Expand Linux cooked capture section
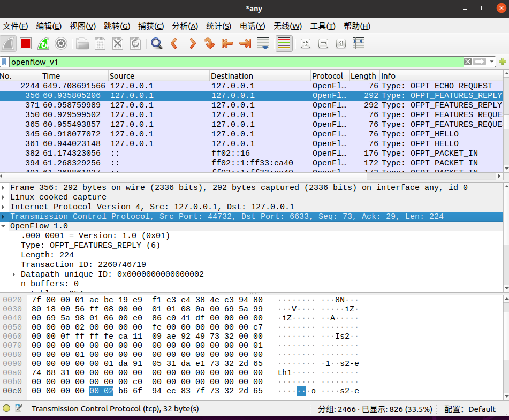 point(3,197)
